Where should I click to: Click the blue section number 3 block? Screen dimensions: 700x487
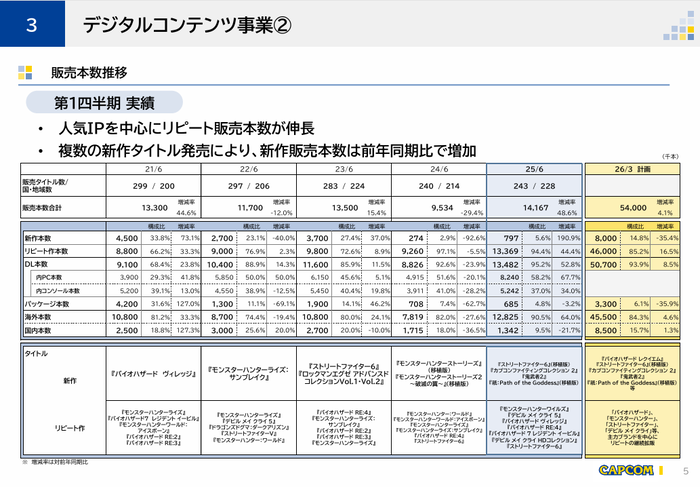click(32, 24)
